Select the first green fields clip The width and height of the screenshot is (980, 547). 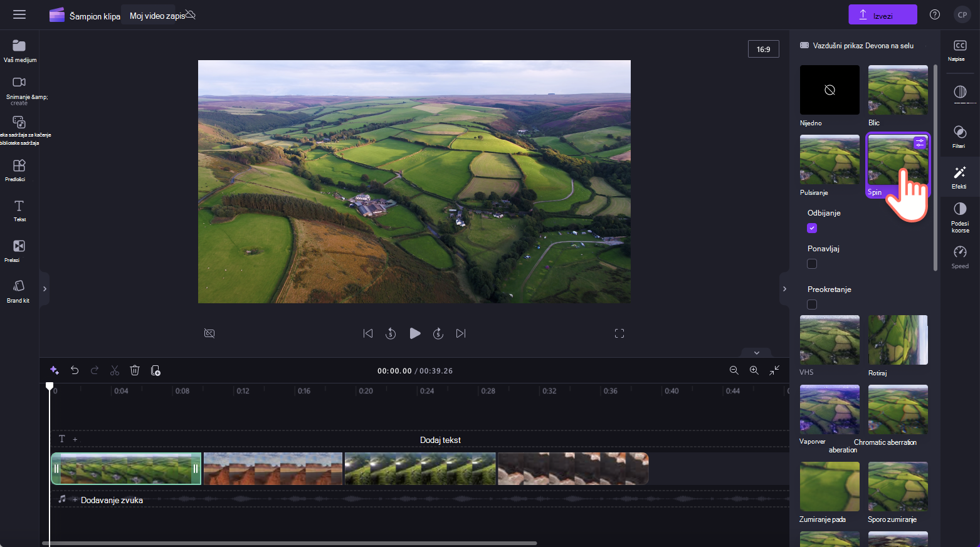click(126, 469)
